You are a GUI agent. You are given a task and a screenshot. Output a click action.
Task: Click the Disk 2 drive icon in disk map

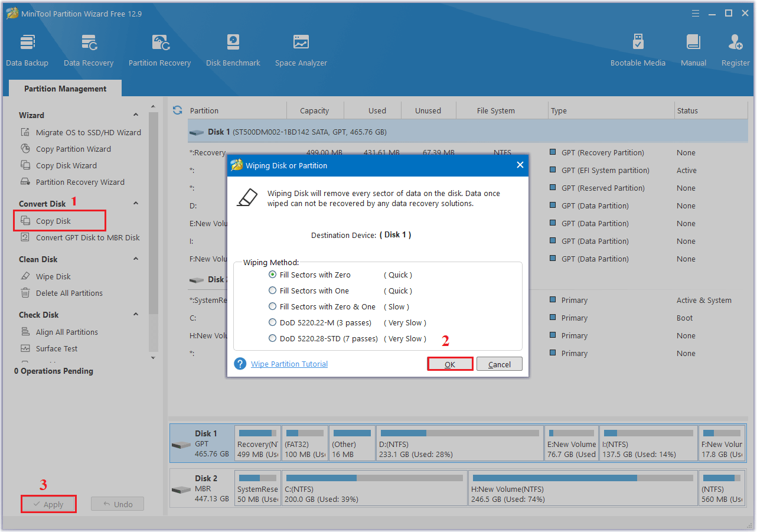point(181,489)
